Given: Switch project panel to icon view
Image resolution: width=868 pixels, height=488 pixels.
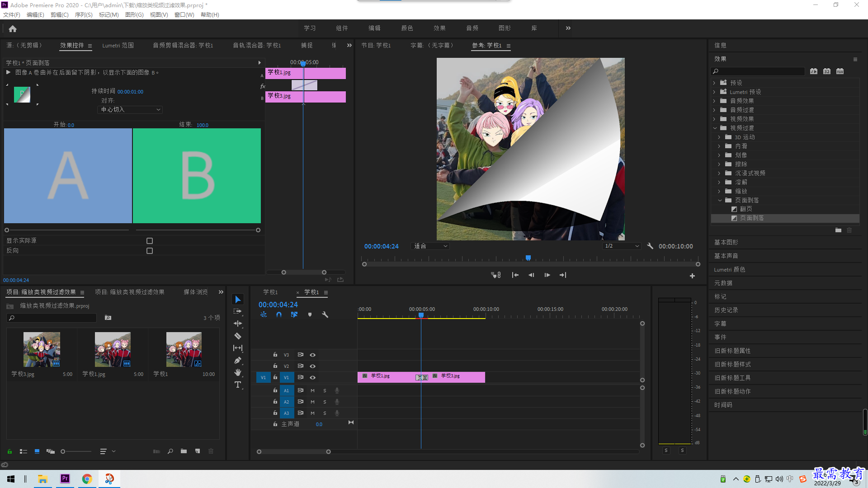Looking at the screenshot, I should [37, 451].
